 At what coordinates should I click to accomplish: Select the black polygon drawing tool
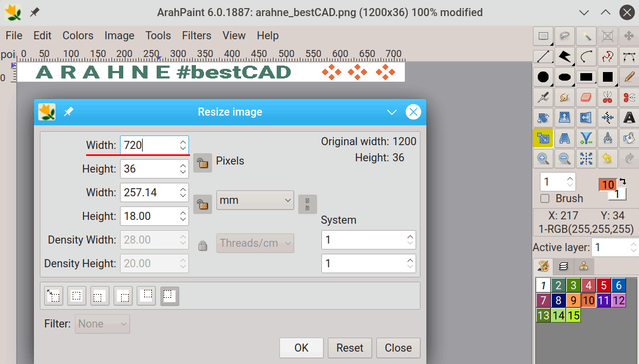(x=564, y=56)
